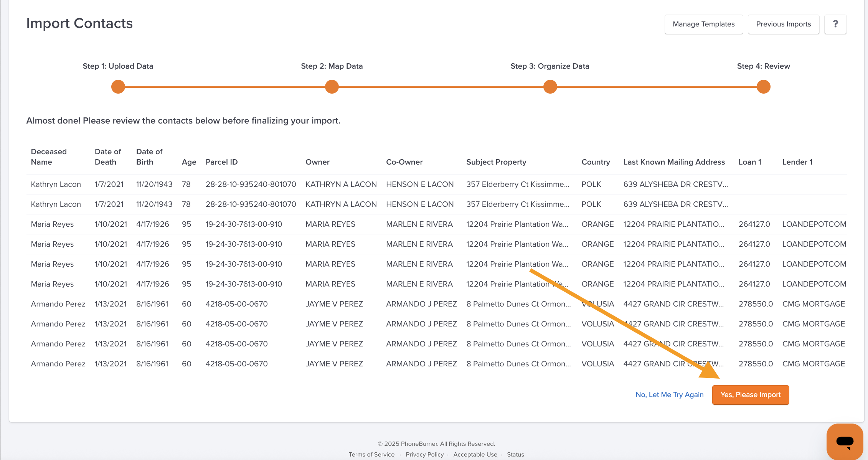
Task: Confirm with Yes, Please Import
Action: click(x=750, y=395)
